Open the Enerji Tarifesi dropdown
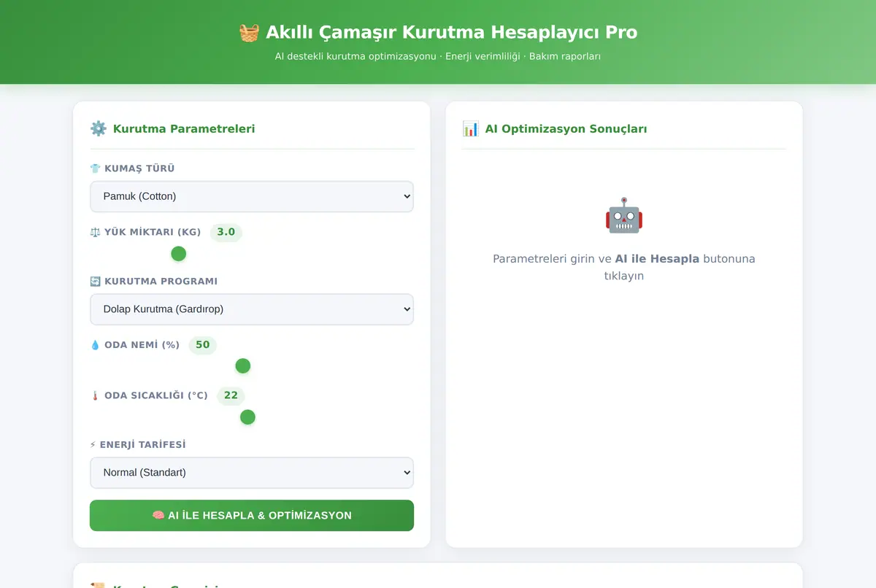 click(252, 473)
